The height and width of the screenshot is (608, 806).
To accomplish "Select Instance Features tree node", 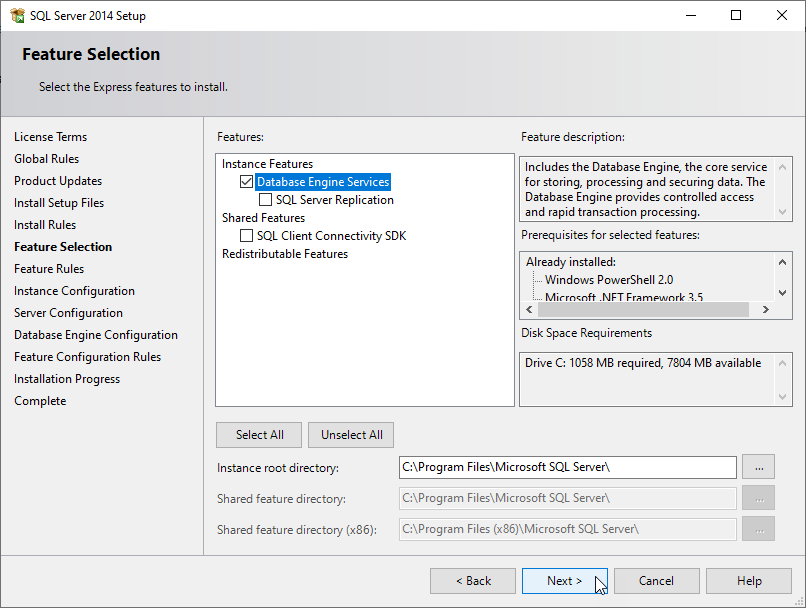I will [x=267, y=164].
